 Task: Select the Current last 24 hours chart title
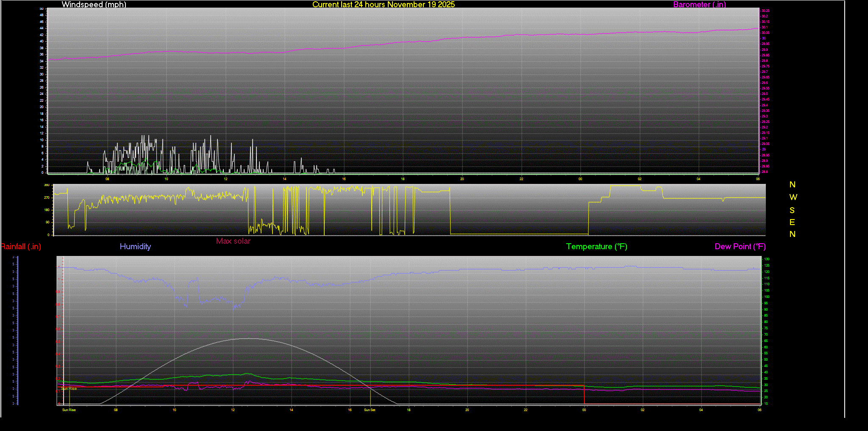(383, 5)
